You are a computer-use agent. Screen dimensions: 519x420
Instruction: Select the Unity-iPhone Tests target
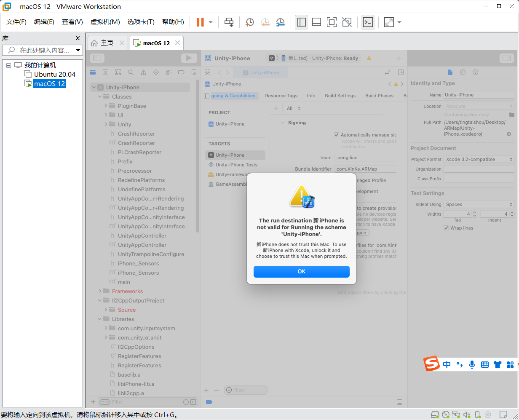(235, 165)
